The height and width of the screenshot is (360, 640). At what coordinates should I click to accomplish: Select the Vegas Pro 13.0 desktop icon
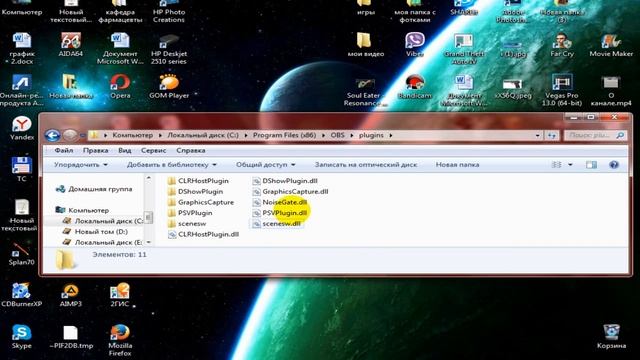562,90
